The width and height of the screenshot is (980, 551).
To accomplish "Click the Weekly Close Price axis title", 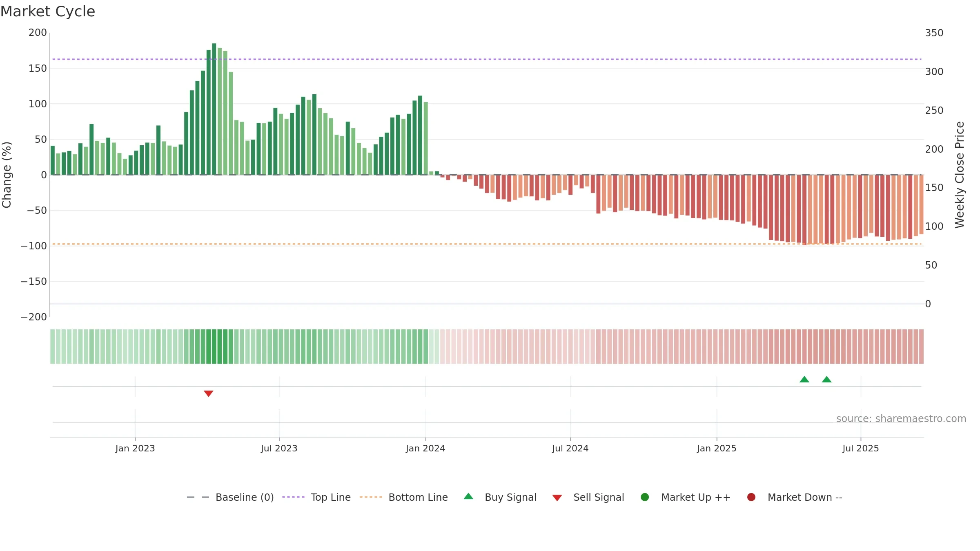I will coord(960,175).
